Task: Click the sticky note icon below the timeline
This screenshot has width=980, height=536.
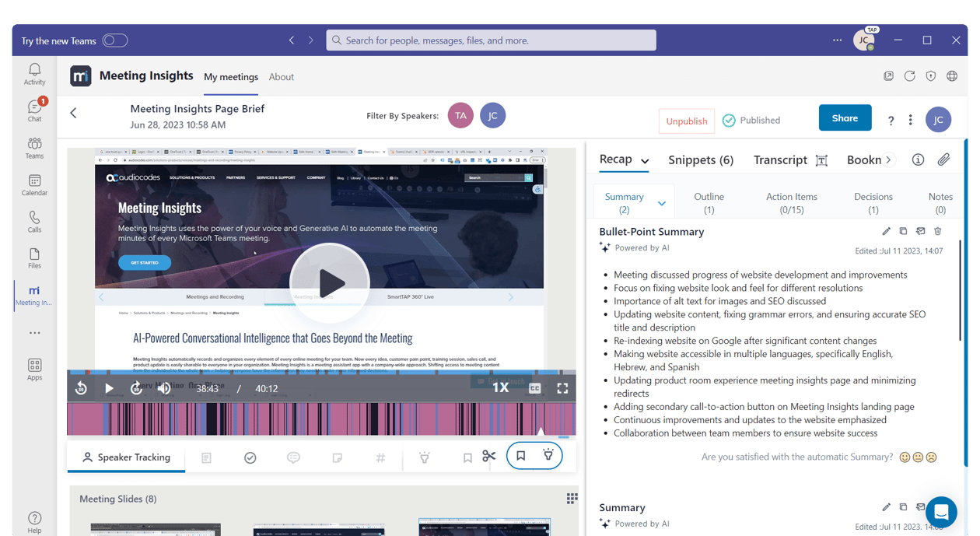Action: pyautogui.click(x=338, y=458)
